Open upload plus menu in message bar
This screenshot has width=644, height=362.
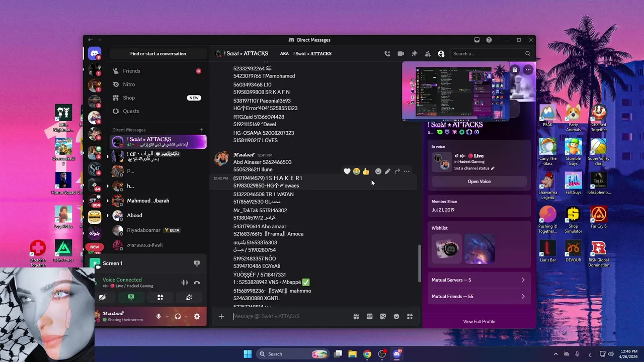click(x=221, y=316)
